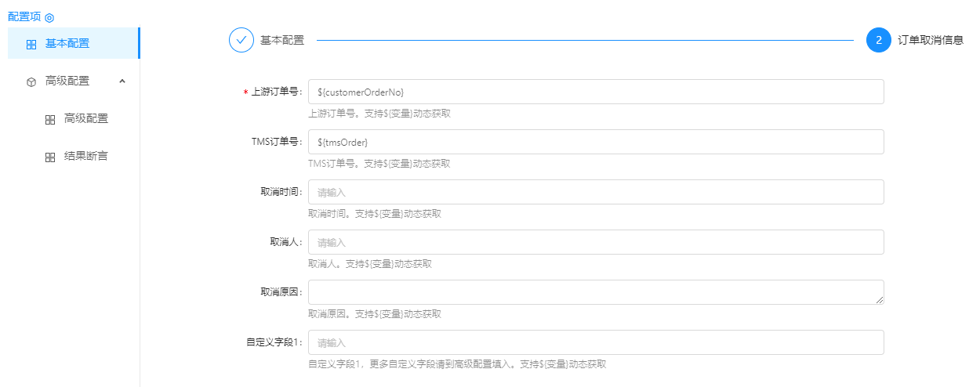The width and height of the screenshot is (980, 387).
Task: Click the grid icon of 基本配置 sidebar item
Action: click(x=31, y=45)
